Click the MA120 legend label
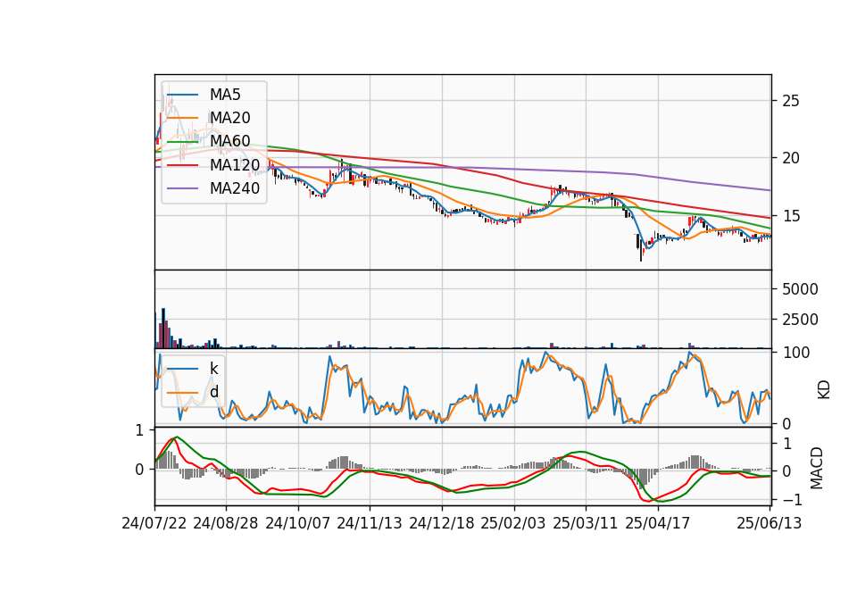The height and width of the screenshot is (616, 857). pos(235,165)
